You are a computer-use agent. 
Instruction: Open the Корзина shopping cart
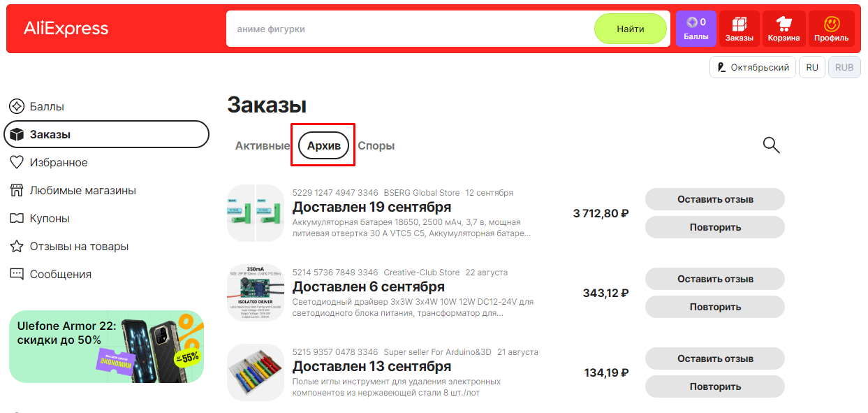(784, 29)
